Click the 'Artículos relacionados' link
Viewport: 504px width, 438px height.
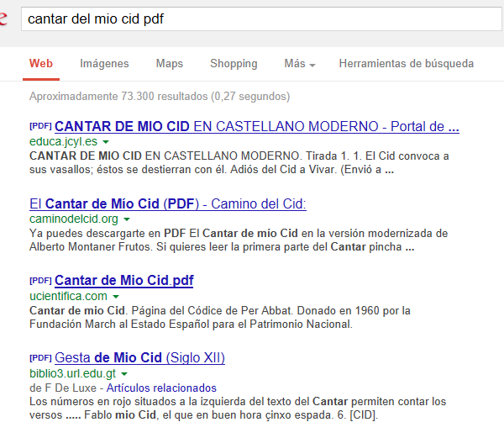161,388
